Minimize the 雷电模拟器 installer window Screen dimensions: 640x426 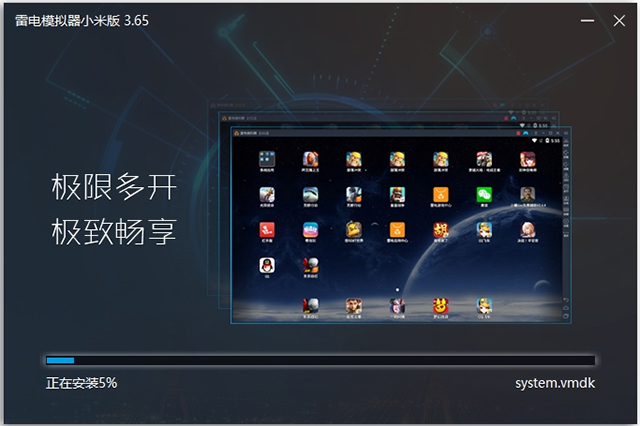click(x=587, y=20)
